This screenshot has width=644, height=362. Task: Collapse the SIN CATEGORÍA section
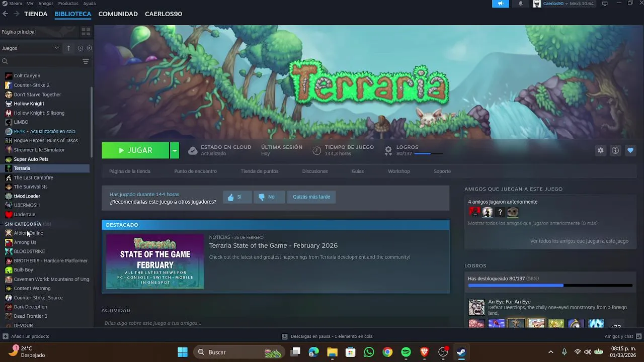coord(23,224)
